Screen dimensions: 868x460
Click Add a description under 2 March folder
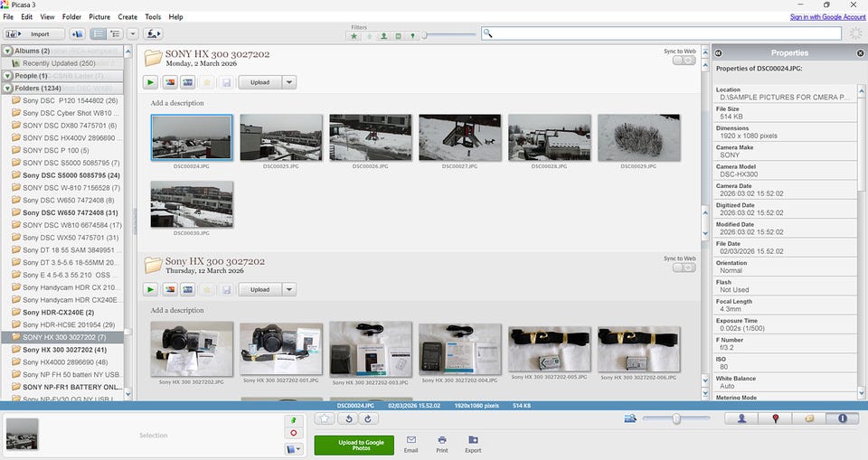click(177, 103)
